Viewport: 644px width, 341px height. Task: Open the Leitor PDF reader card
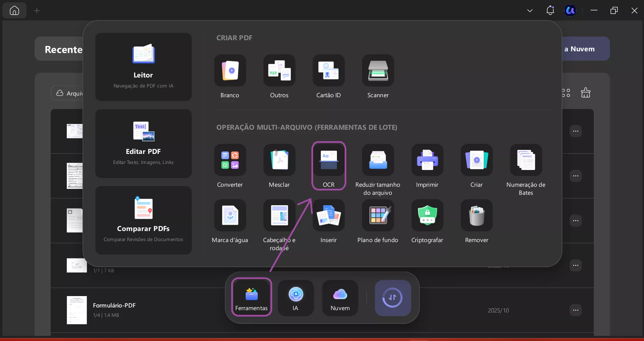pyautogui.click(x=143, y=67)
